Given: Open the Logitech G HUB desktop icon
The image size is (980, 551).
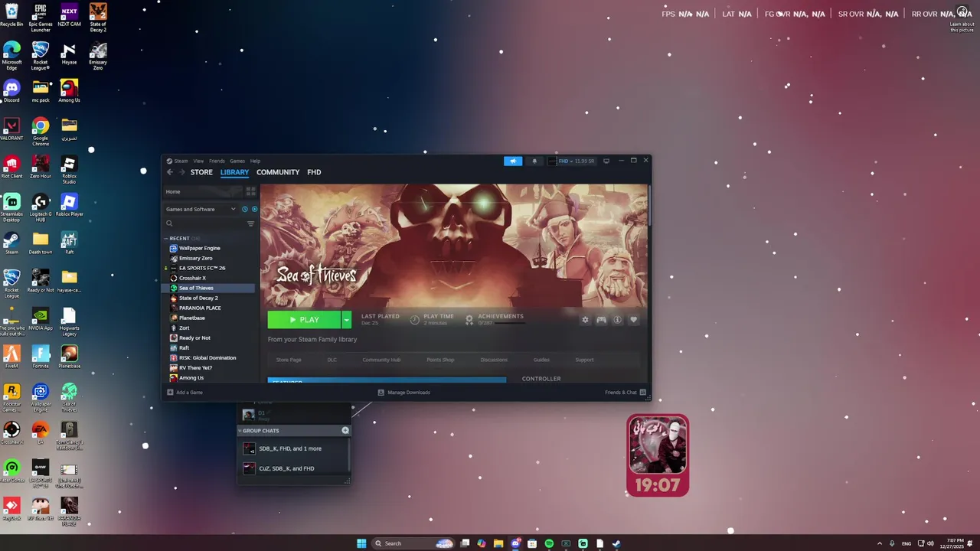Looking at the screenshot, I should [41, 207].
